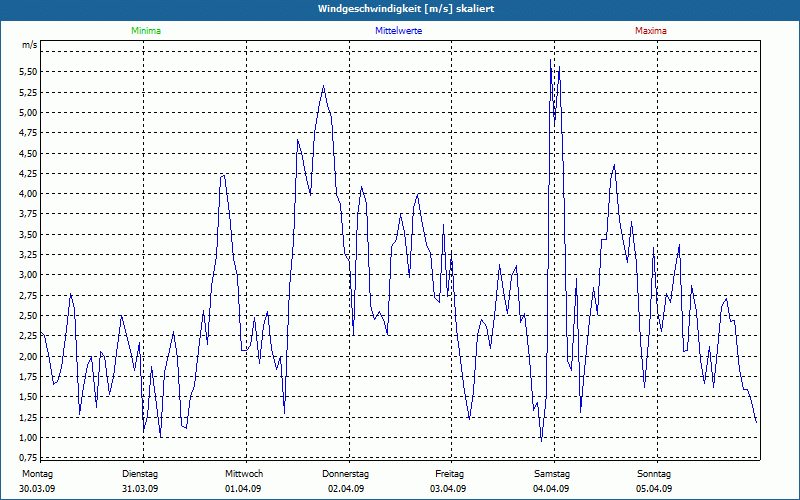
Task: Click the Dienstag day label
Action: click(x=140, y=474)
